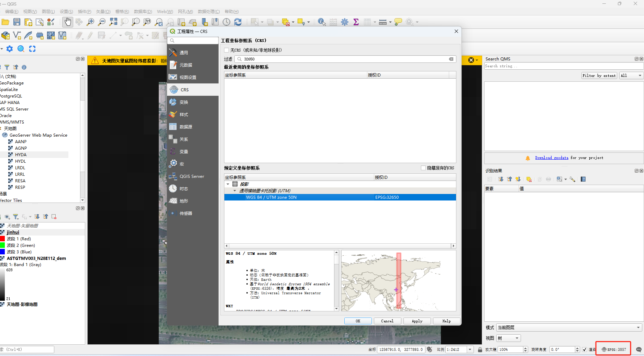Open the scale 1:2412 dropdown
Viewport: 644px width, 356px height.
click(470, 349)
